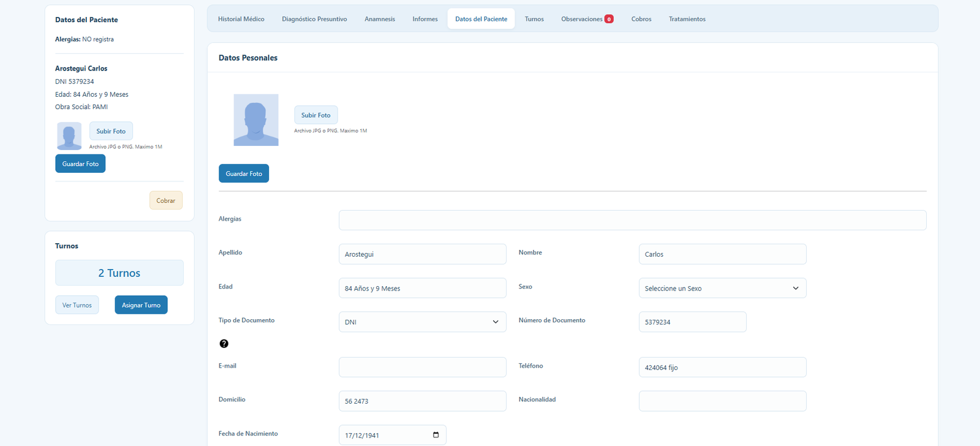This screenshot has height=446, width=980.
Task: Focus the empty E-mail field
Action: (423, 367)
